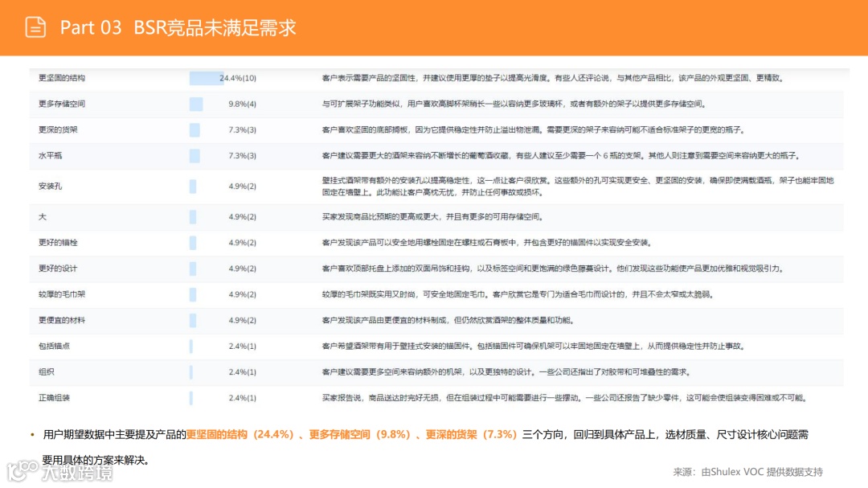This screenshot has width=868, height=488.
Task: Click the '7.3%(3)' value in 更深的货架 row
Action: [x=243, y=129]
